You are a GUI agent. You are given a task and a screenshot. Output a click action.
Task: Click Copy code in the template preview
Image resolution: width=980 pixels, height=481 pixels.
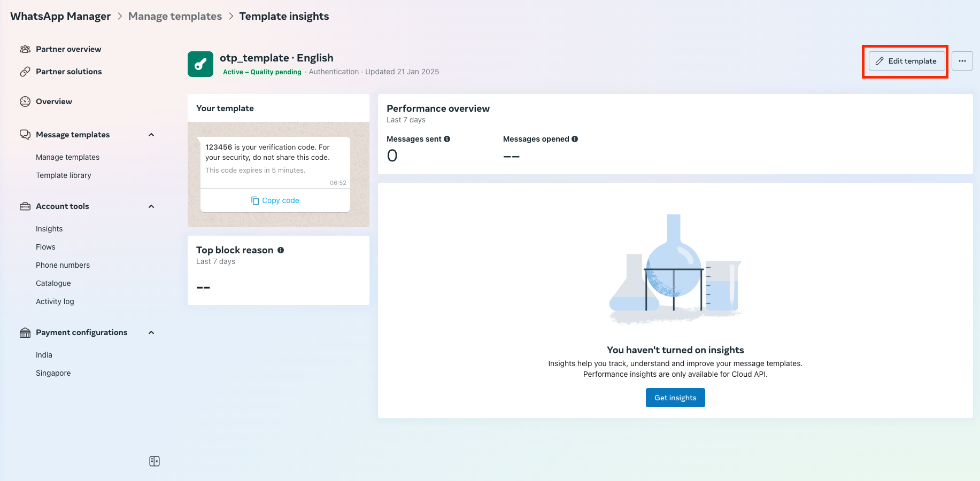pyautogui.click(x=275, y=200)
